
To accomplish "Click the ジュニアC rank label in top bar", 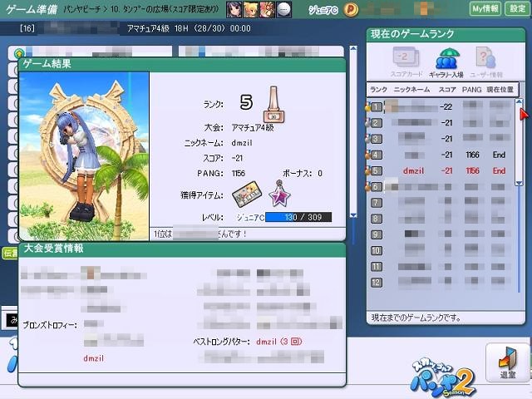I will pyautogui.click(x=323, y=10).
